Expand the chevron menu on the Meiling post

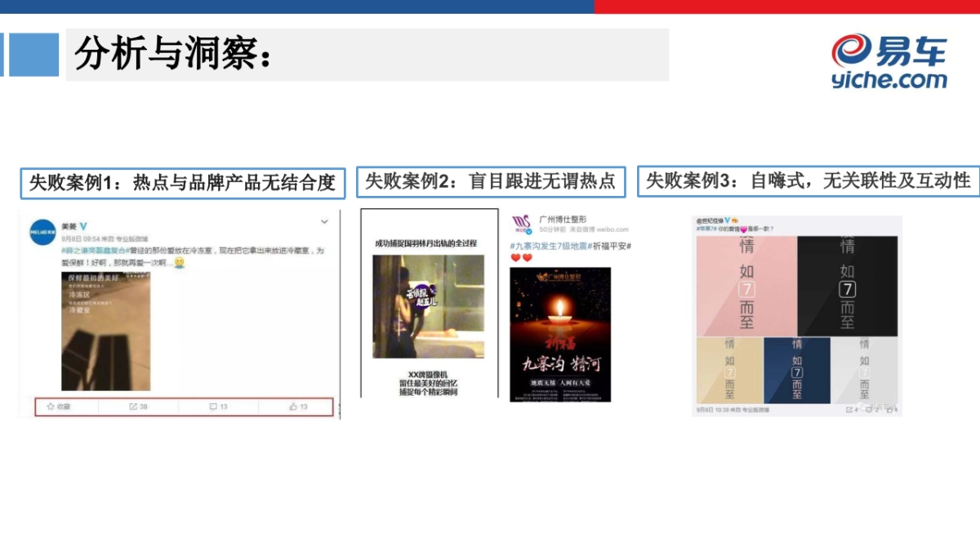point(323,221)
